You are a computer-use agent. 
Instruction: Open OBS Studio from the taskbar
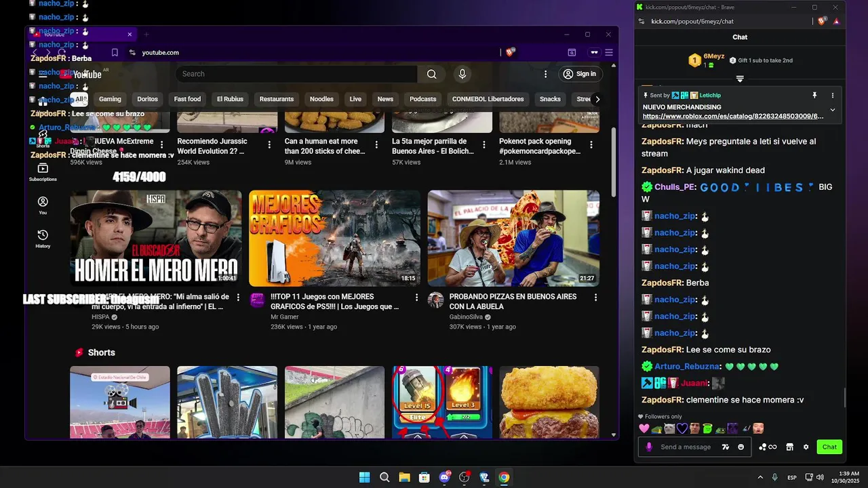tap(465, 477)
